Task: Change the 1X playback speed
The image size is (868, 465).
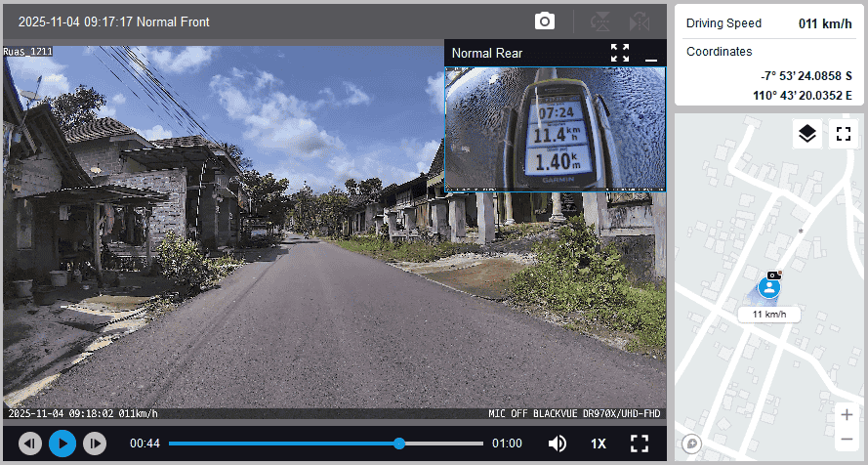Action: tap(599, 444)
